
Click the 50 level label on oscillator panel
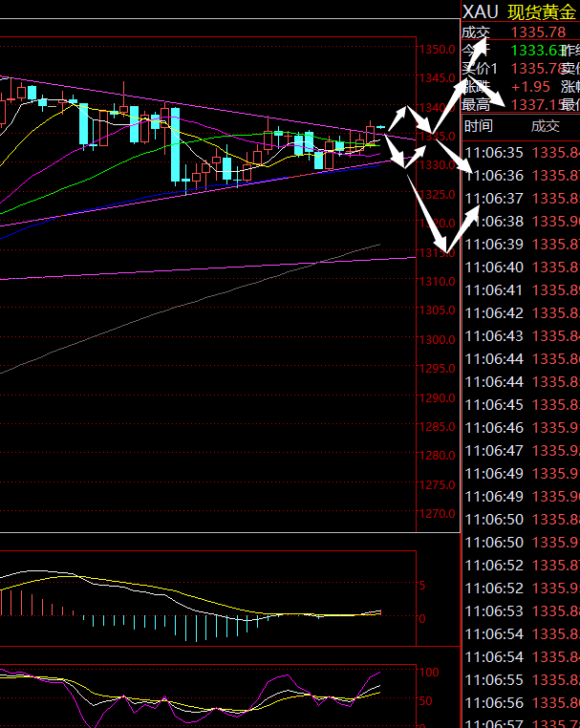pos(425,700)
